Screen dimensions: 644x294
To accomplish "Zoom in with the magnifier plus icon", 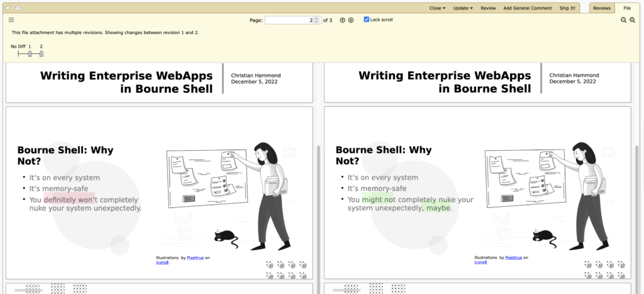I will pyautogui.click(x=633, y=20).
